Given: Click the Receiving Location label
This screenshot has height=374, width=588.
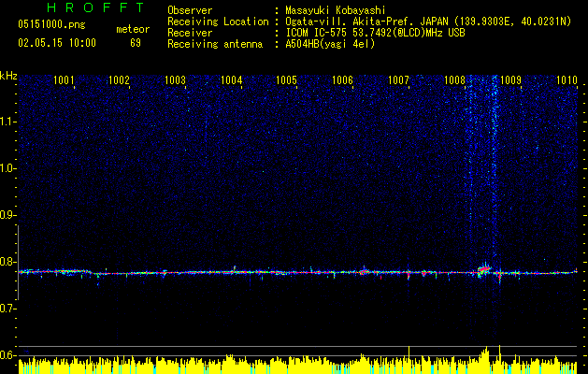Looking at the screenshot, I should pos(218,22).
